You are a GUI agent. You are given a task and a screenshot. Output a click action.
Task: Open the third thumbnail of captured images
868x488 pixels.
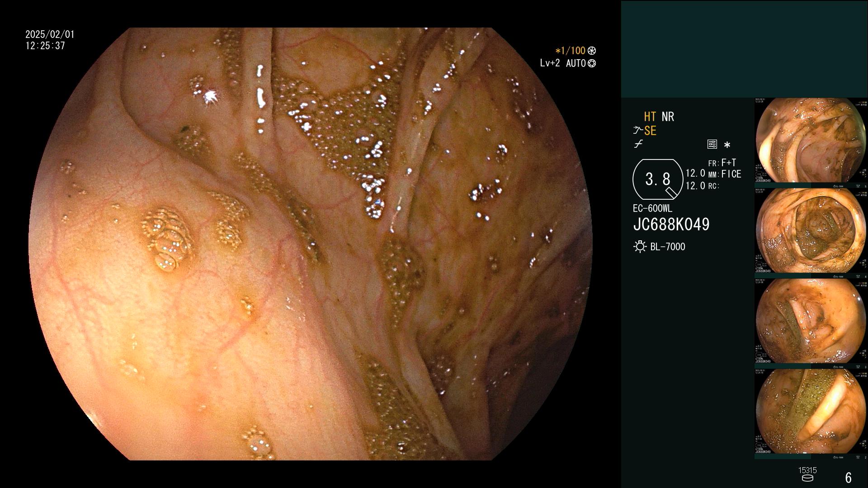[811, 321]
